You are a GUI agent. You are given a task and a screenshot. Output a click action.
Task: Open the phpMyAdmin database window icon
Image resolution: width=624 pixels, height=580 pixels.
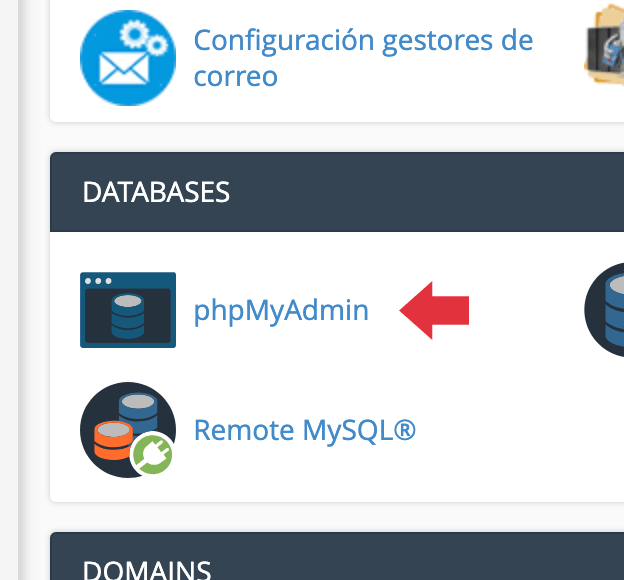(x=128, y=310)
